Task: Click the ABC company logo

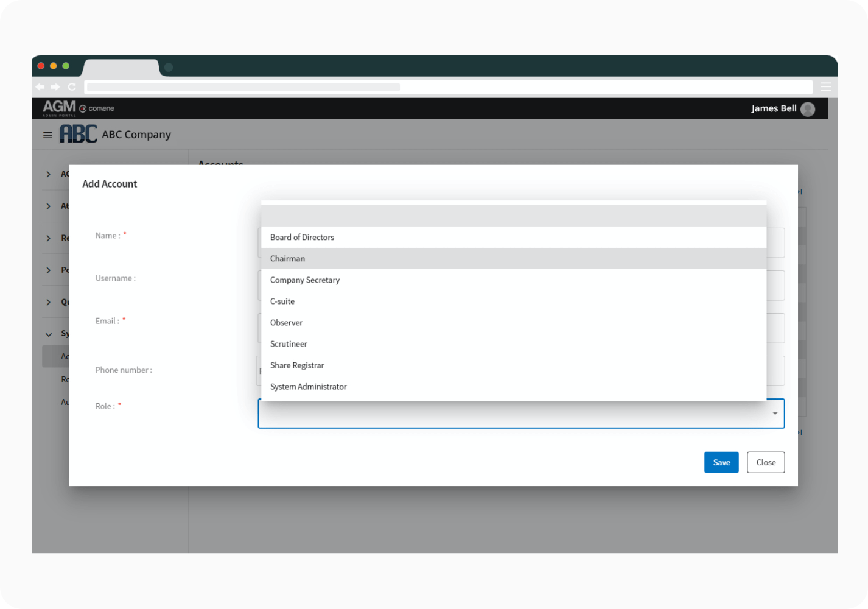Action: tap(78, 134)
